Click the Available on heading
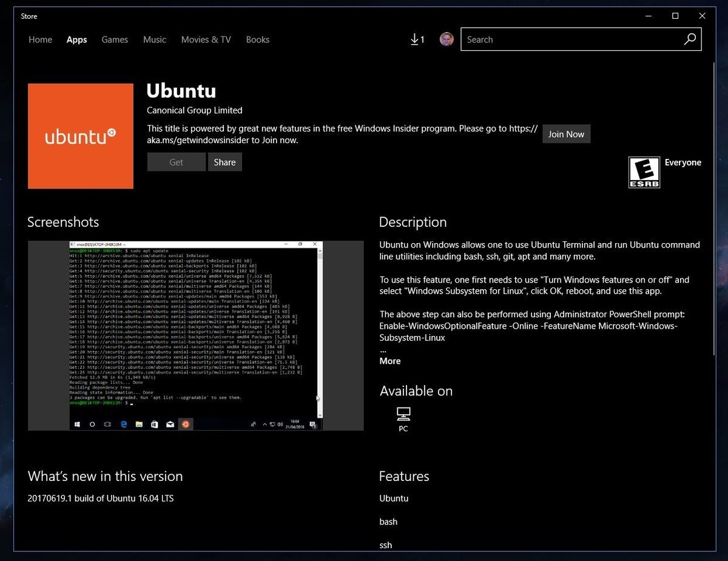This screenshot has width=728, height=561. 416,391
